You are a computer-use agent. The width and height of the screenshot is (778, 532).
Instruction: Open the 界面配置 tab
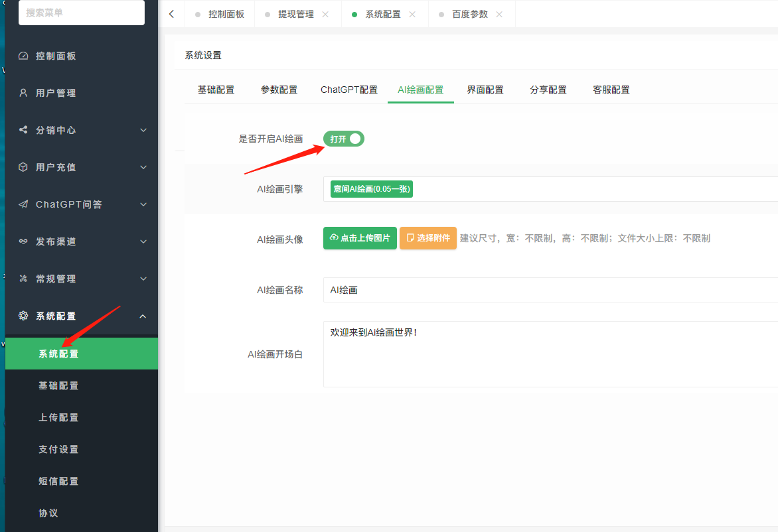(485, 90)
